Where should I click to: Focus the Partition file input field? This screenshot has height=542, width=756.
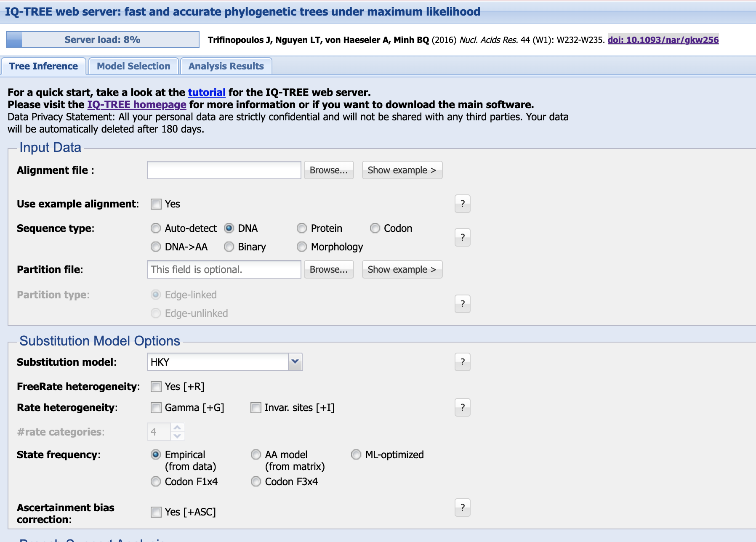click(224, 269)
